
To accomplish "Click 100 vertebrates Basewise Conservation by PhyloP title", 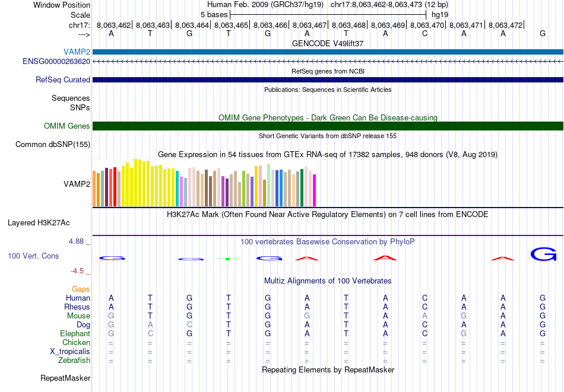I will (x=328, y=242).
